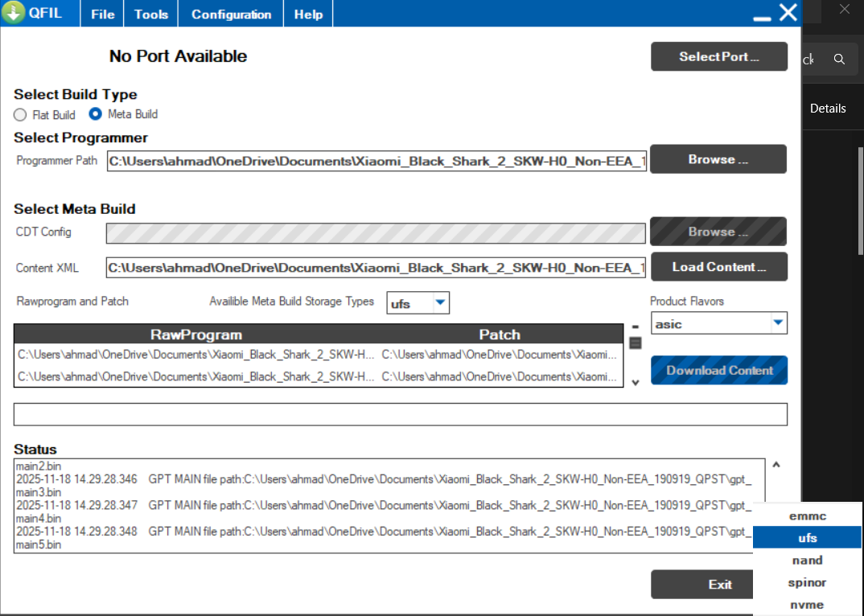Image resolution: width=864 pixels, height=616 pixels.
Task: Click the minus icon beside the Patch column
Action: tap(635, 327)
